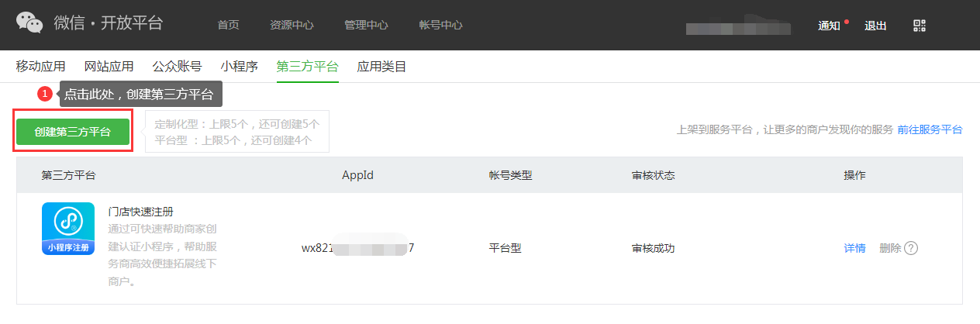Go to 首页 in top navigation
This screenshot has width=980, height=324.
pyautogui.click(x=228, y=25)
